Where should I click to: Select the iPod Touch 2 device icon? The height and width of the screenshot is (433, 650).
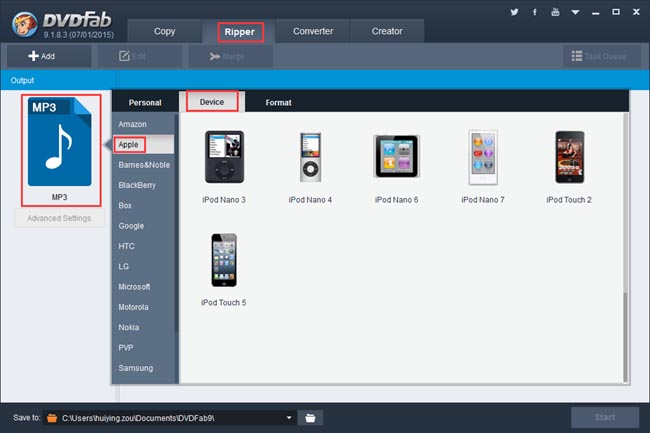(570, 157)
